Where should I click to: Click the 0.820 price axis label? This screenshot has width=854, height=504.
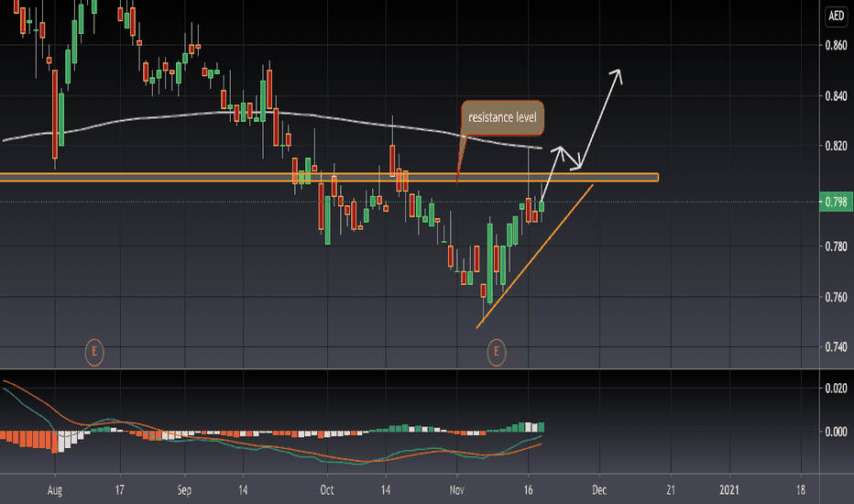(836, 146)
